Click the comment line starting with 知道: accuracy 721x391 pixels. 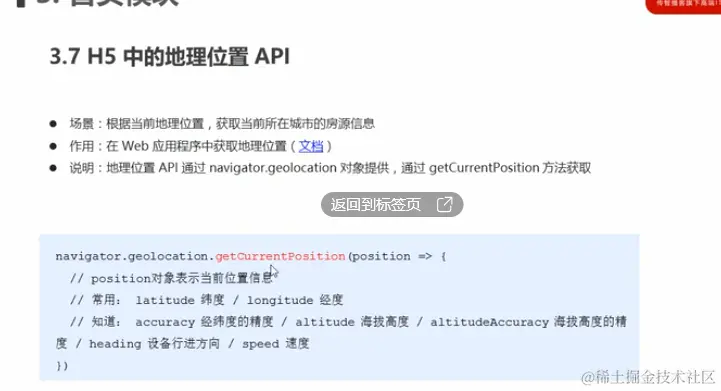coord(348,322)
